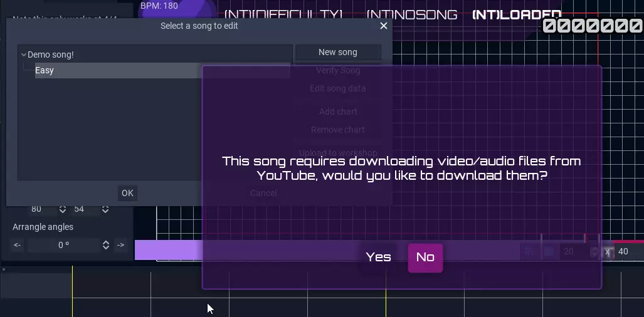Viewport: 644px width, 317px height.
Task: Click the dimmed grid toggle icon
Action: click(x=549, y=252)
